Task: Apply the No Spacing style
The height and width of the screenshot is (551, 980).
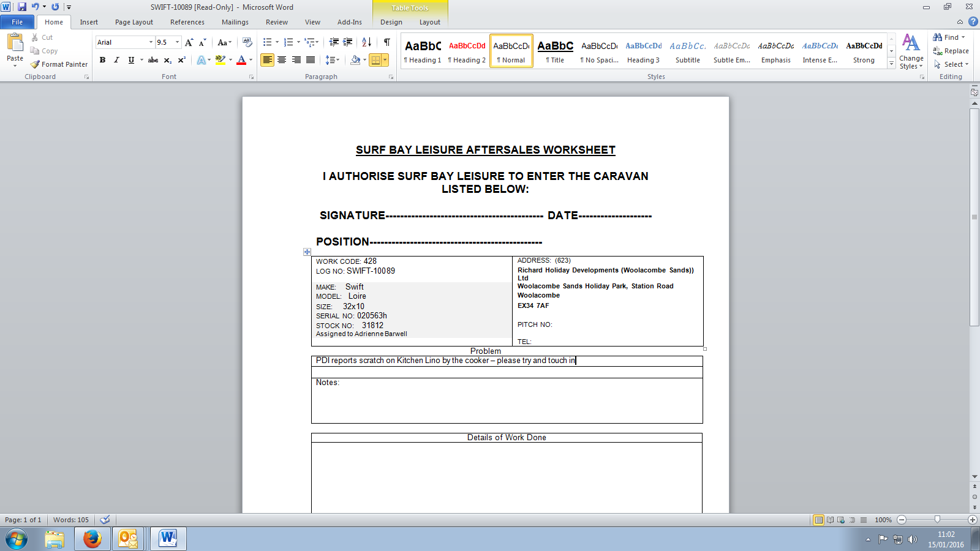Action: pos(600,51)
